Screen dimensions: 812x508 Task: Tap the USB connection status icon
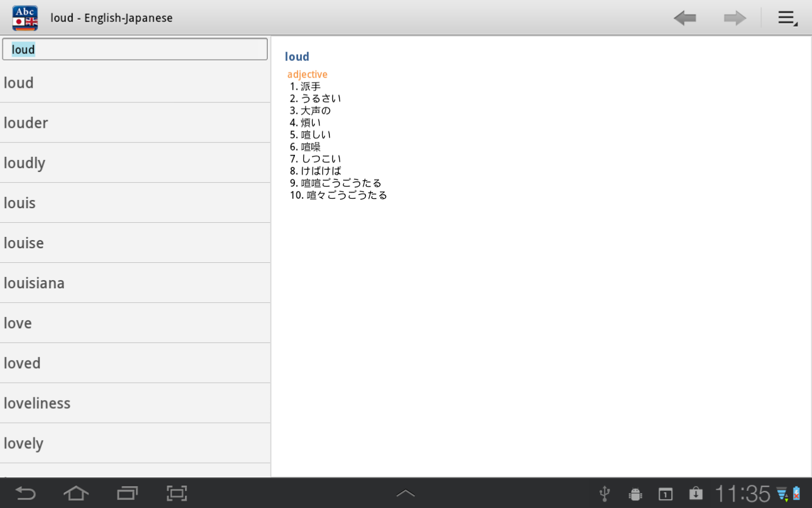605,493
